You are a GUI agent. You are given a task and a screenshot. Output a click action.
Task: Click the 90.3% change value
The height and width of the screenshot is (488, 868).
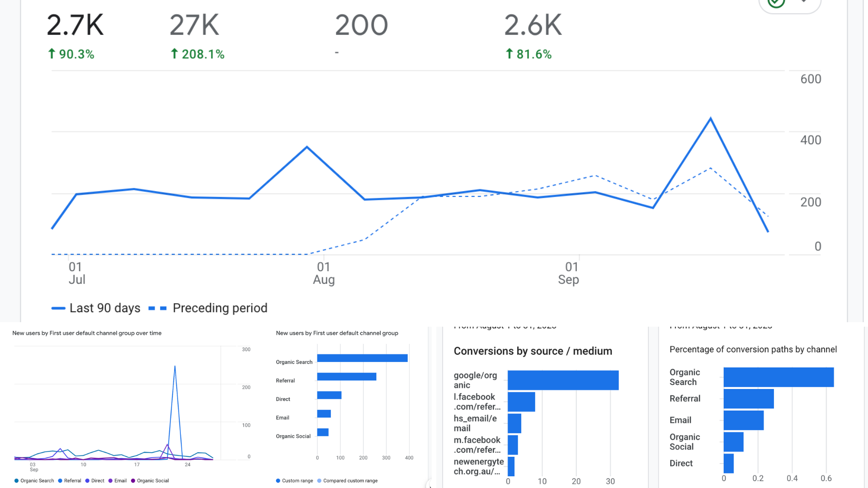tap(76, 54)
